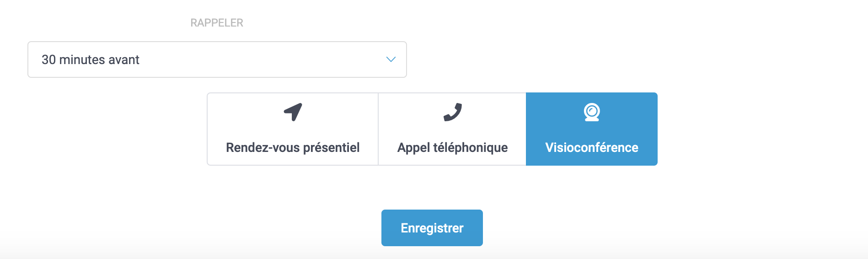Open the "30 minutes avant" dropdown

pyautogui.click(x=217, y=59)
